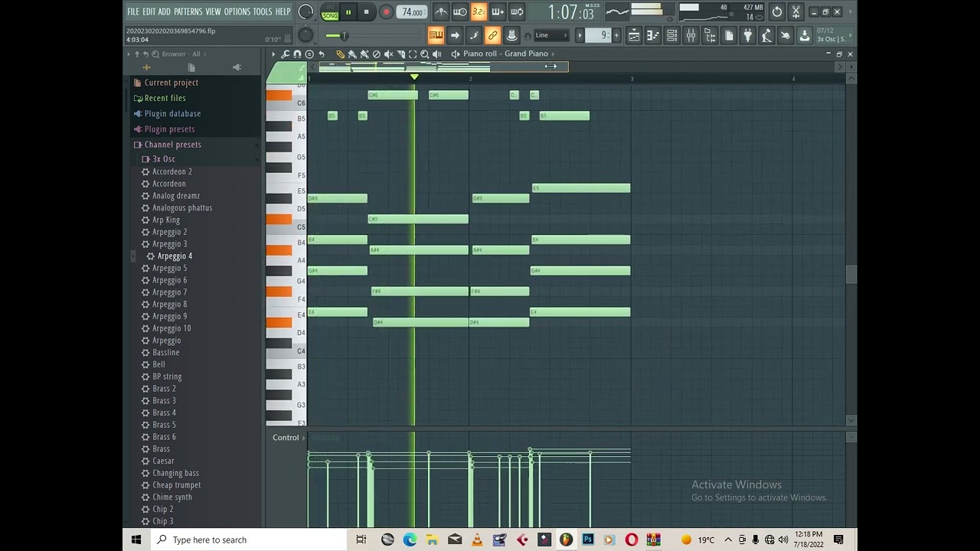The width and height of the screenshot is (980, 551).
Task: Click the C5 note in piano roll
Action: 418,220
